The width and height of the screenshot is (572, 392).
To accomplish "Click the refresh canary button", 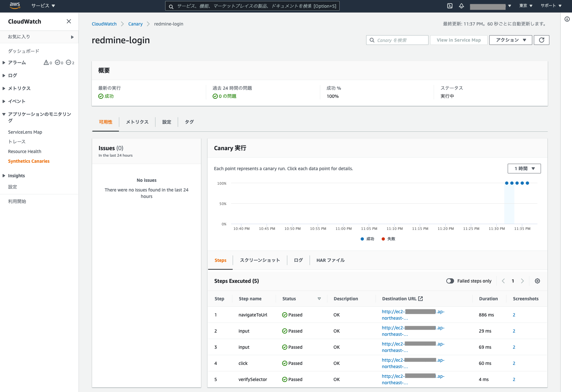I will pos(542,40).
